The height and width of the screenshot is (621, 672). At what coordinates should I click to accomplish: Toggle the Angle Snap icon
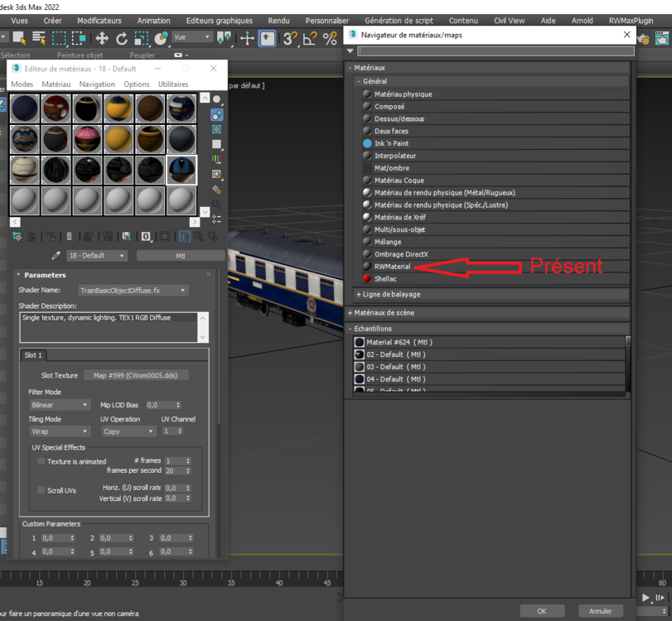(x=309, y=39)
